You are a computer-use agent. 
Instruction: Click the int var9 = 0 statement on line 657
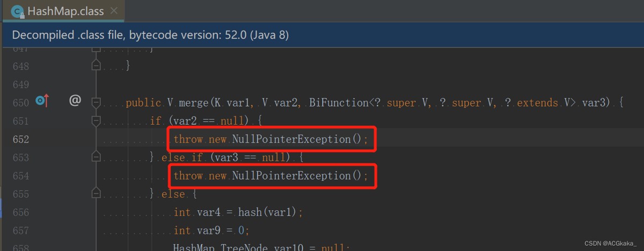coord(211,231)
